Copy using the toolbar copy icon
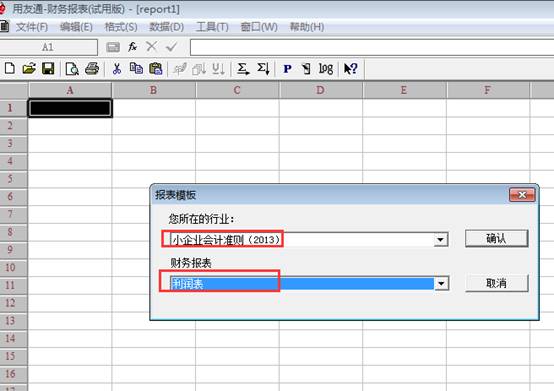Image resolution: width=554 pixels, height=391 pixels. coord(136,69)
